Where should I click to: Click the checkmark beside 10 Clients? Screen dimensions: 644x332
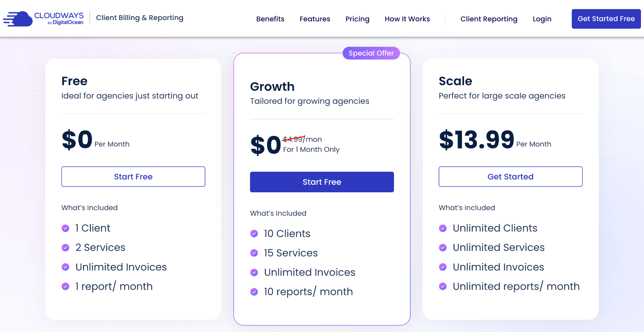(x=254, y=234)
